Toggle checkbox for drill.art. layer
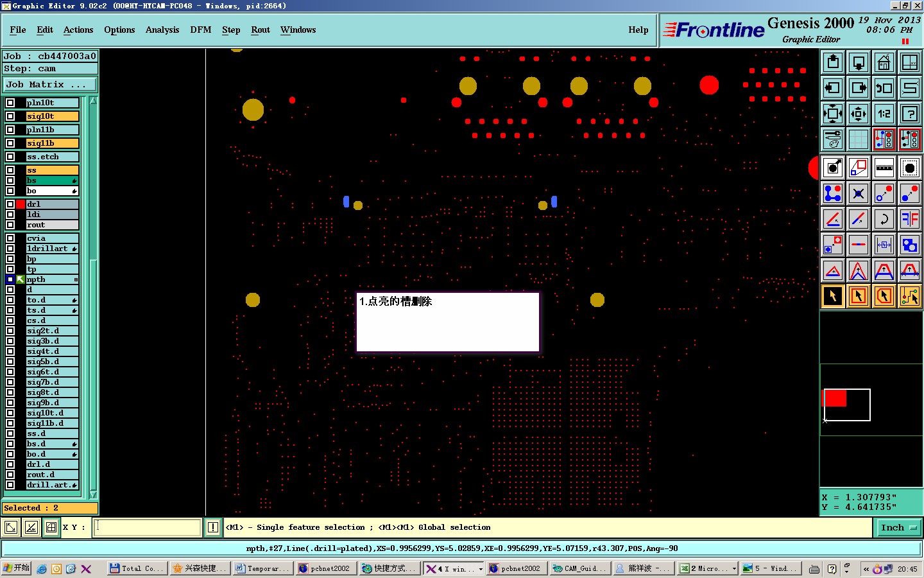 (x=10, y=485)
